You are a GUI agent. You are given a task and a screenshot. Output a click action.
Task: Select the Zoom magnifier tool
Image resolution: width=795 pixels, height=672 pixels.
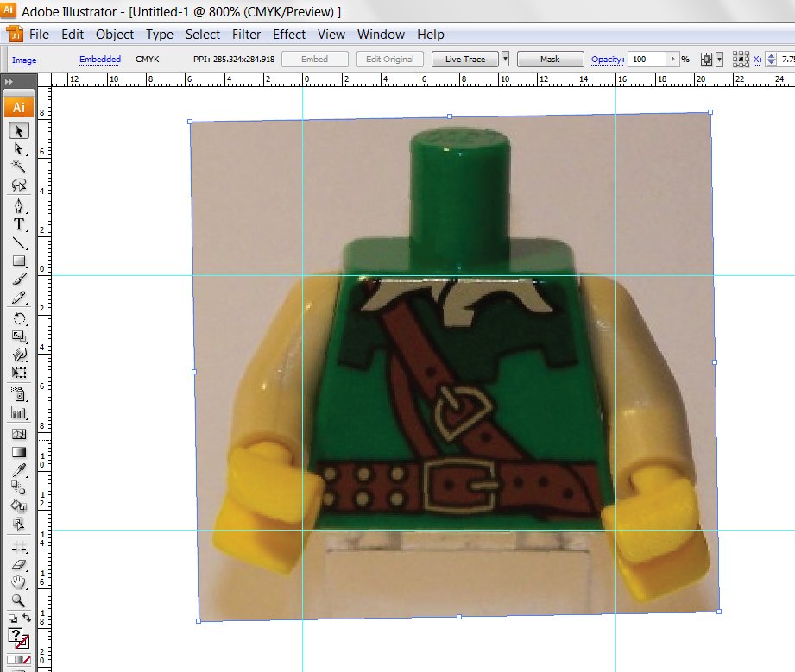click(x=18, y=600)
